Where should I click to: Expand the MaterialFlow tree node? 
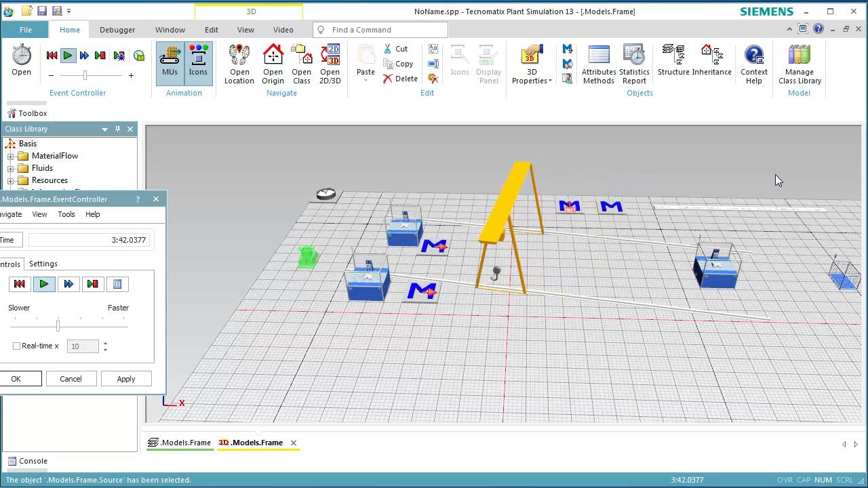pyautogui.click(x=11, y=156)
